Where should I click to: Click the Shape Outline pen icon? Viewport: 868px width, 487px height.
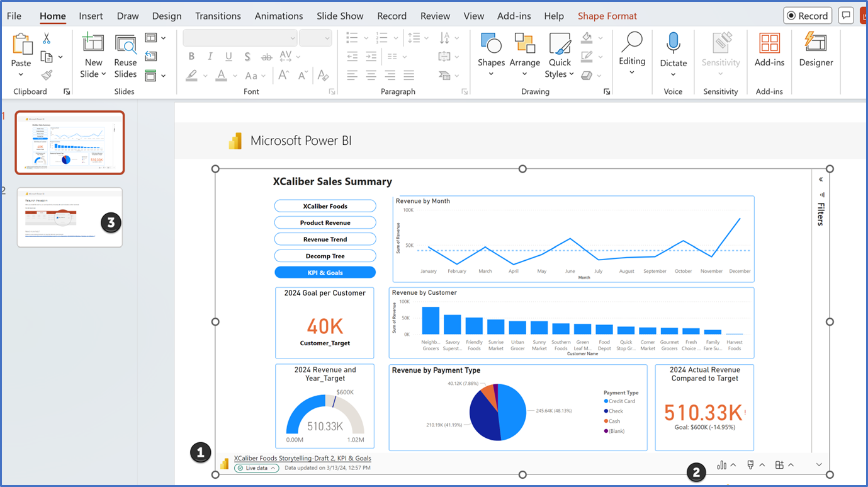(587, 57)
